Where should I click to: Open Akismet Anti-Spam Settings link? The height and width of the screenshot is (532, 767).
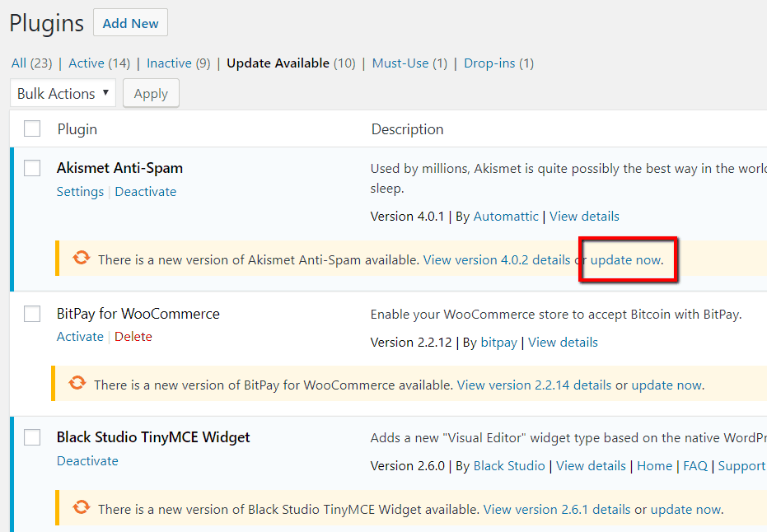click(80, 192)
